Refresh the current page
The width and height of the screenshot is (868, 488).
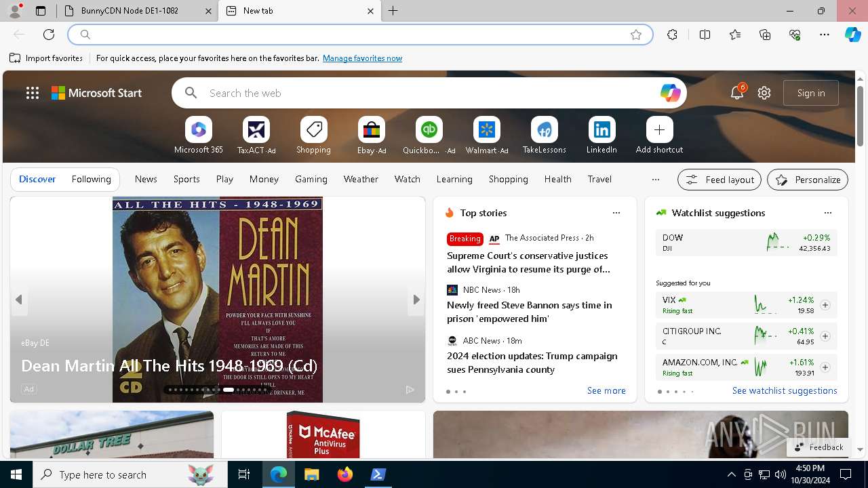pos(49,35)
